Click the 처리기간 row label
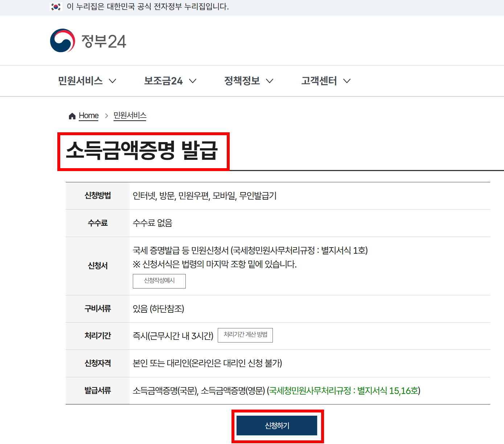Screen dimensions: 504x444 tap(98, 336)
